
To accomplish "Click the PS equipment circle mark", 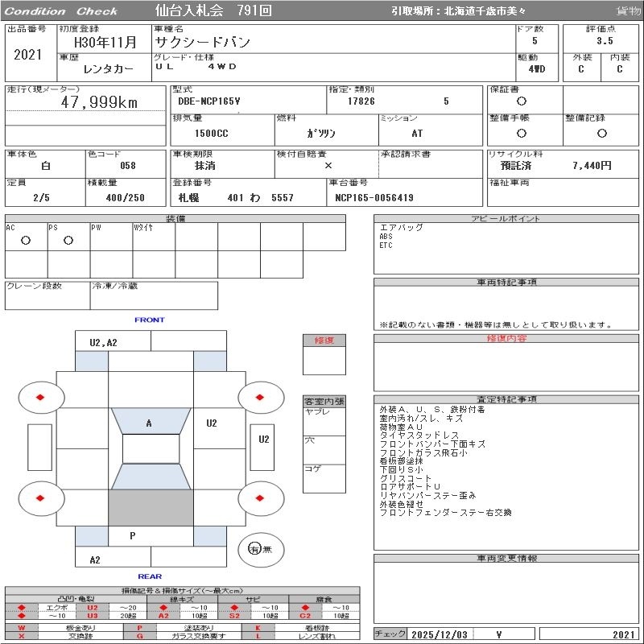I will pyautogui.click(x=68, y=241).
